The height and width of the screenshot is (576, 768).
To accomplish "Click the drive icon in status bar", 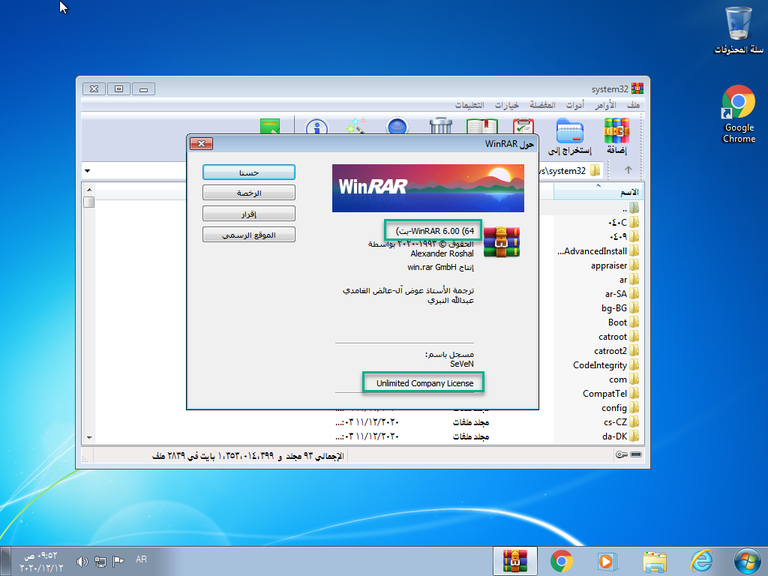I will point(636,455).
